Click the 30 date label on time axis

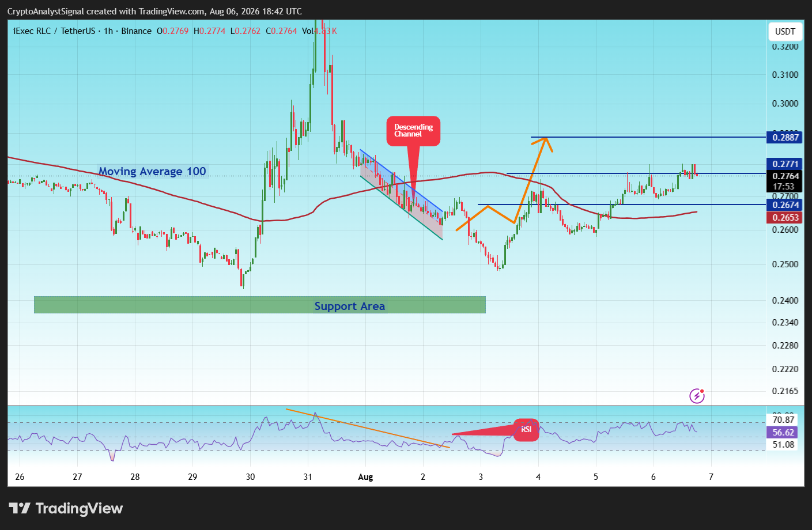tap(250, 477)
